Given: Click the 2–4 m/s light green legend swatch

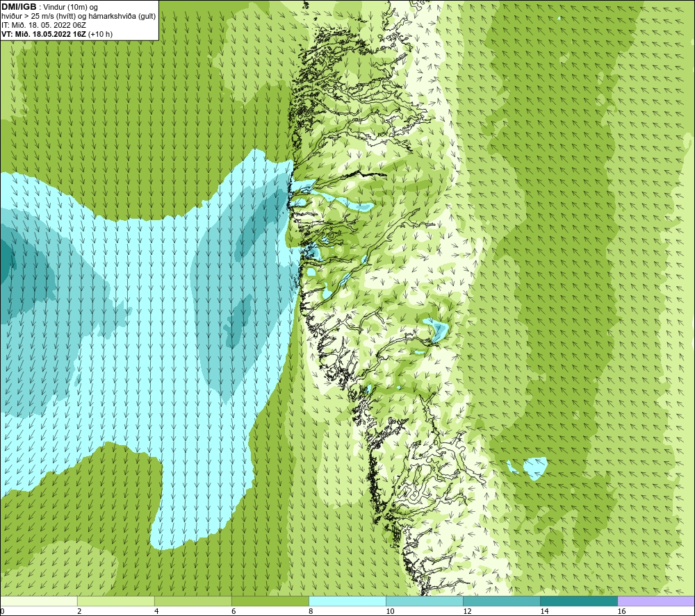Looking at the screenshot, I should point(116,601).
